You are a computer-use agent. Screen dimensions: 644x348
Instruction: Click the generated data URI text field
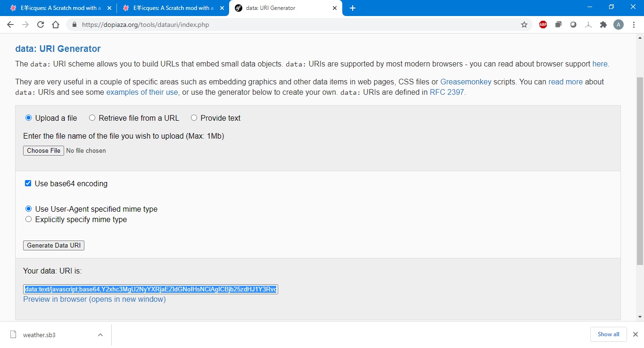tap(150, 289)
